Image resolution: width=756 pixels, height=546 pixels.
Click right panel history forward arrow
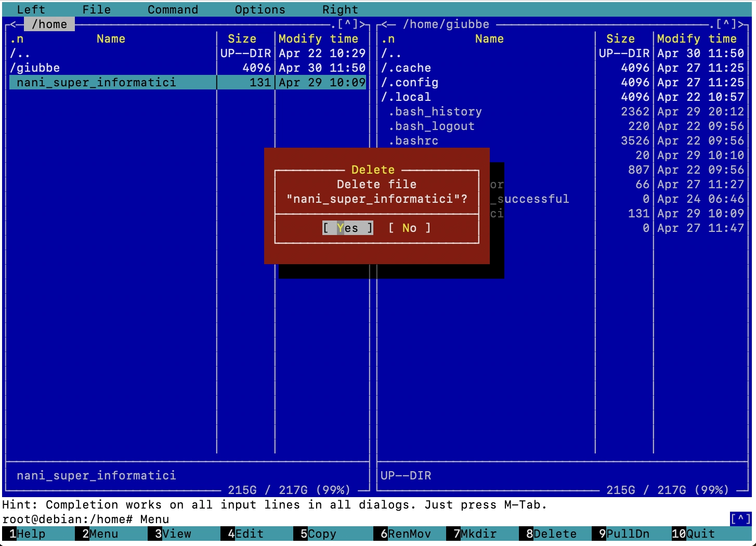pos(744,24)
